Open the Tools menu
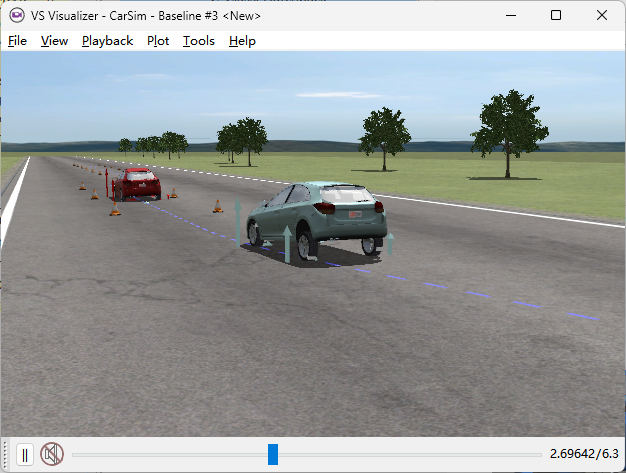626x473 pixels. (x=198, y=41)
